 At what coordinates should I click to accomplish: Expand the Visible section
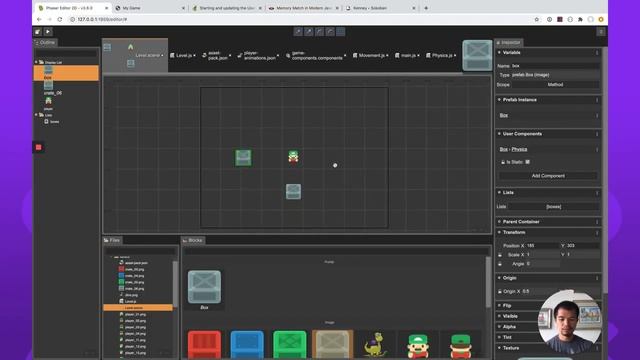(x=499, y=316)
